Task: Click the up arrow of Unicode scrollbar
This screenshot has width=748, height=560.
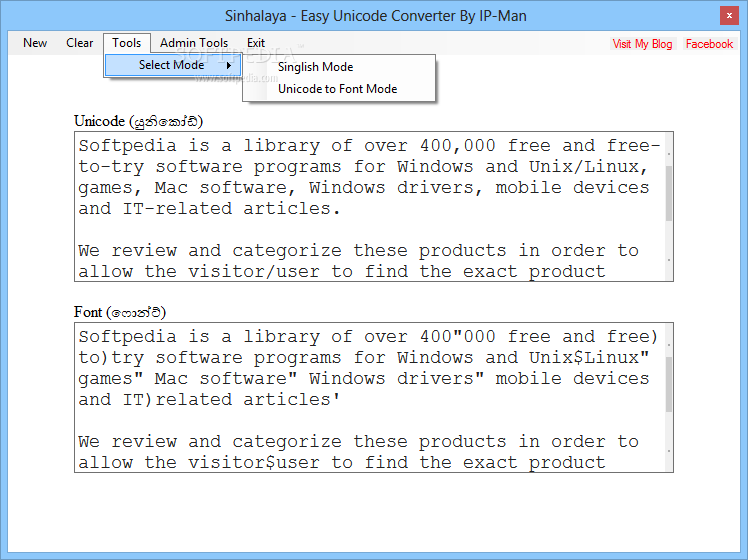Action: pyautogui.click(x=669, y=154)
